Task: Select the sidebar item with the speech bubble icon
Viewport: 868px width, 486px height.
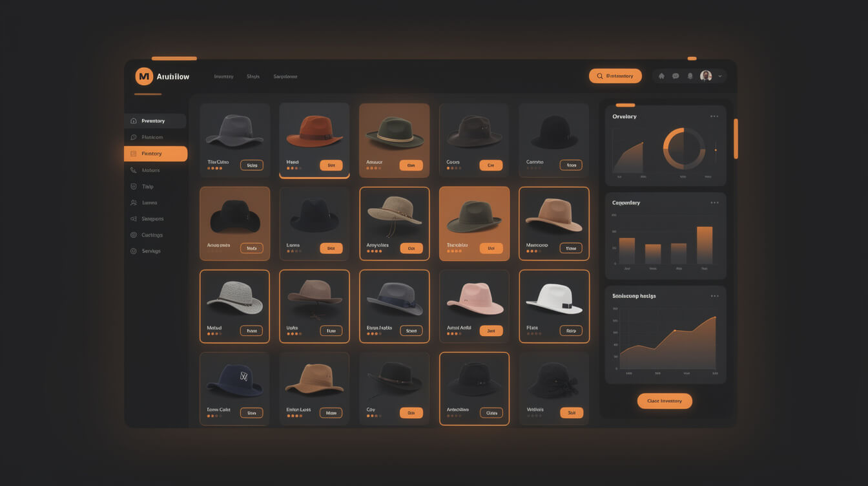Action: tap(155, 137)
